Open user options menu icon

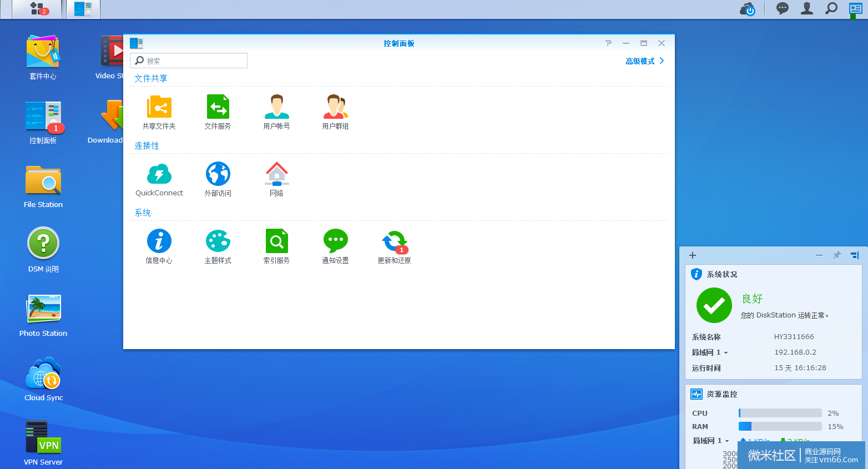click(807, 8)
